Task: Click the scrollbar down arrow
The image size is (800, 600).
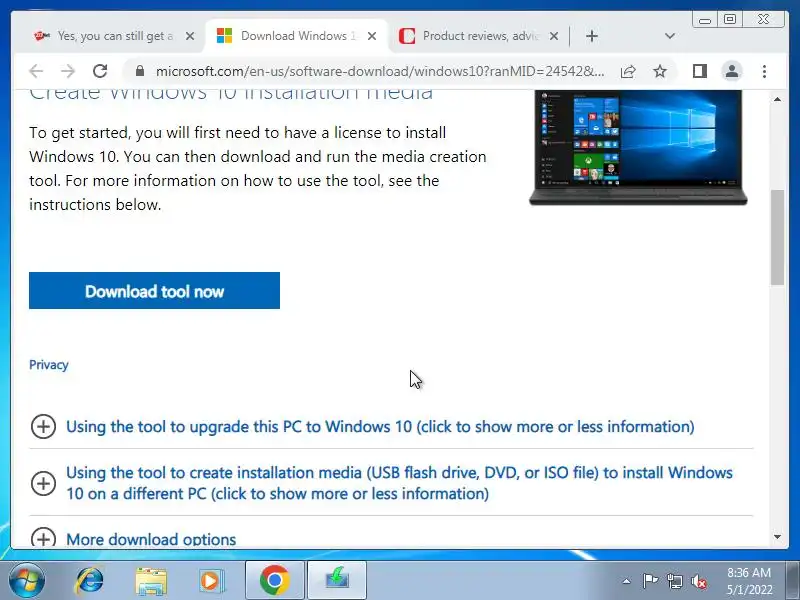Action: [x=777, y=537]
